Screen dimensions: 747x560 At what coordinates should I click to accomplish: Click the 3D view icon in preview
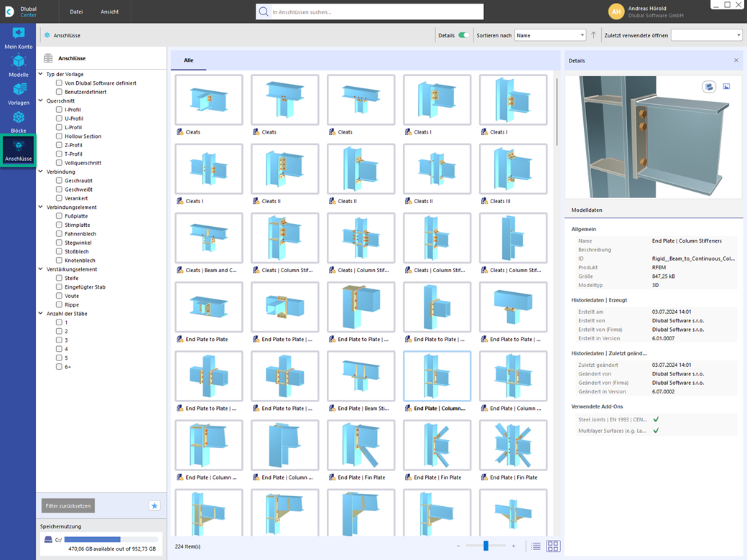tap(709, 87)
